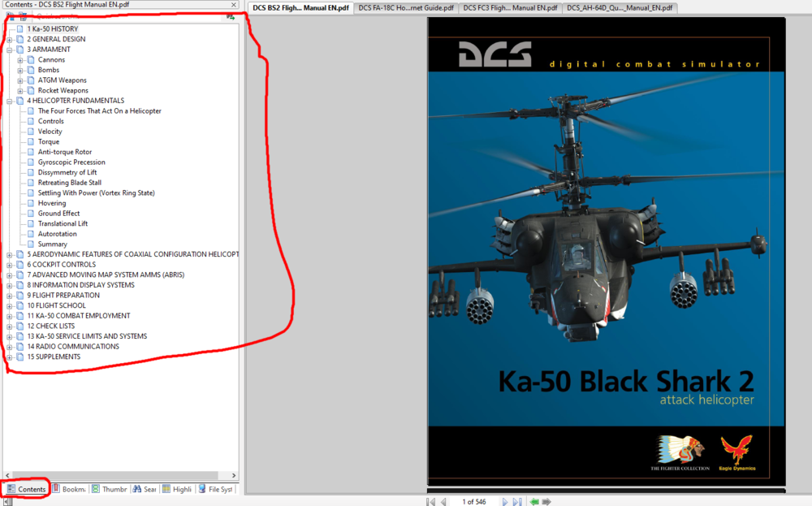The image size is (812, 506).
Task: Click the second icon left of search box
Action: pyautogui.click(x=22, y=16)
